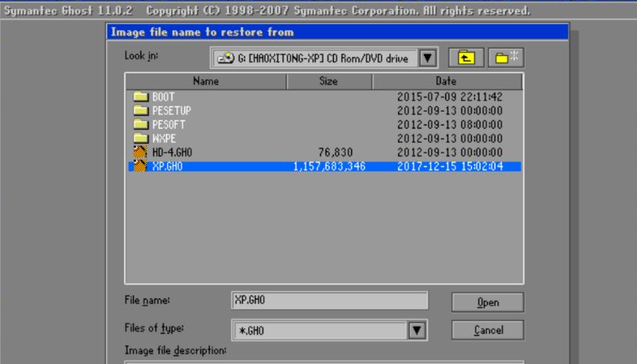Click the File name input field
The width and height of the screenshot is (637, 364).
point(330,300)
